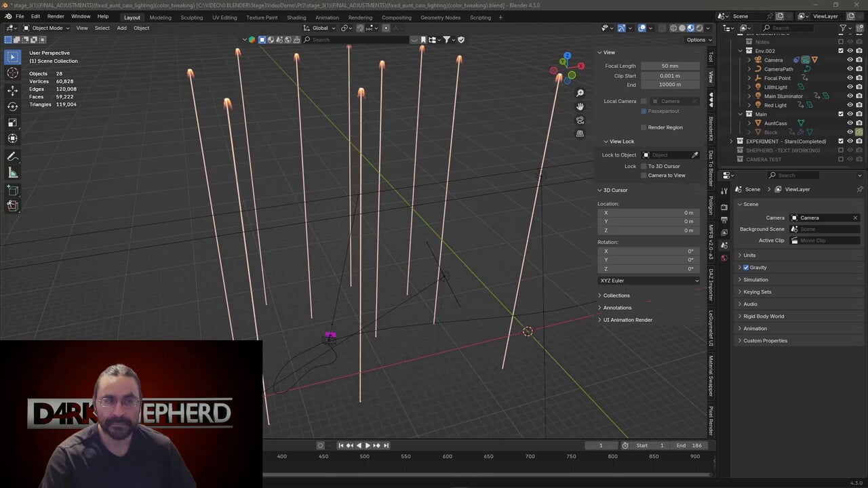
Task: Toggle the Local Camera checkbox
Action: (x=644, y=101)
